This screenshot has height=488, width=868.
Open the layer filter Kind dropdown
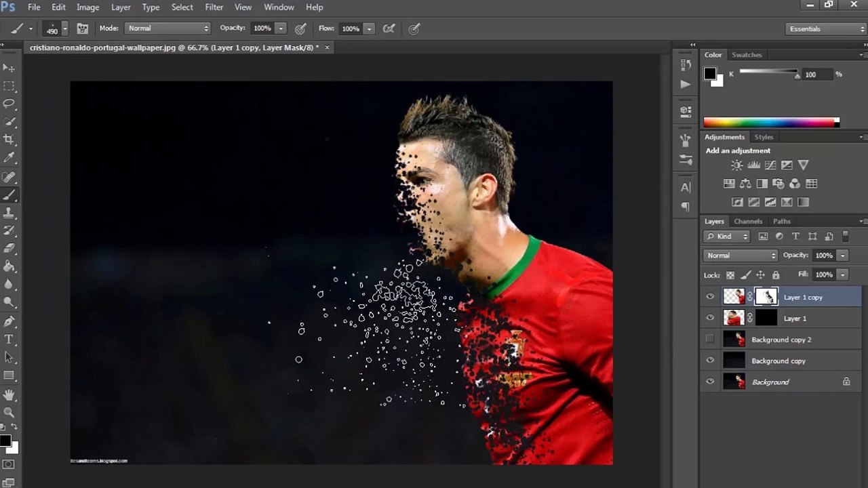(x=727, y=237)
